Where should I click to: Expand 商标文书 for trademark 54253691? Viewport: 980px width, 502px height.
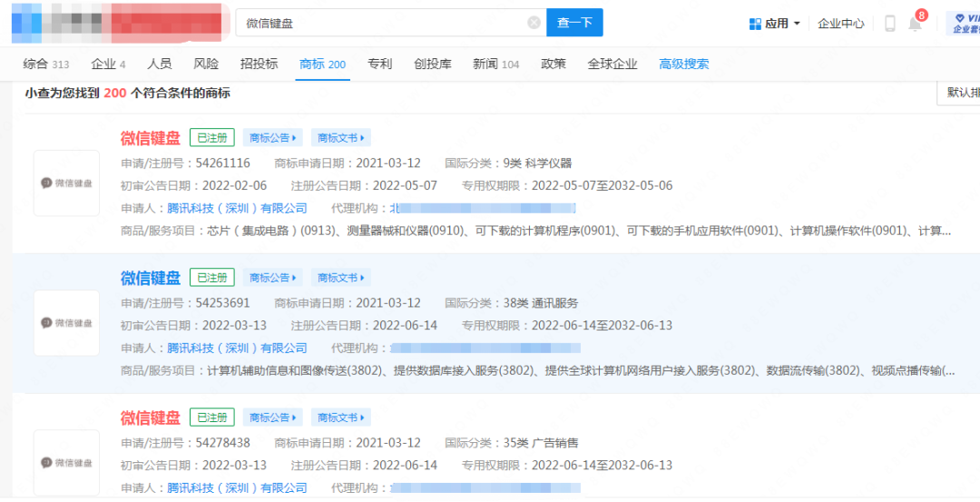click(340, 278)
